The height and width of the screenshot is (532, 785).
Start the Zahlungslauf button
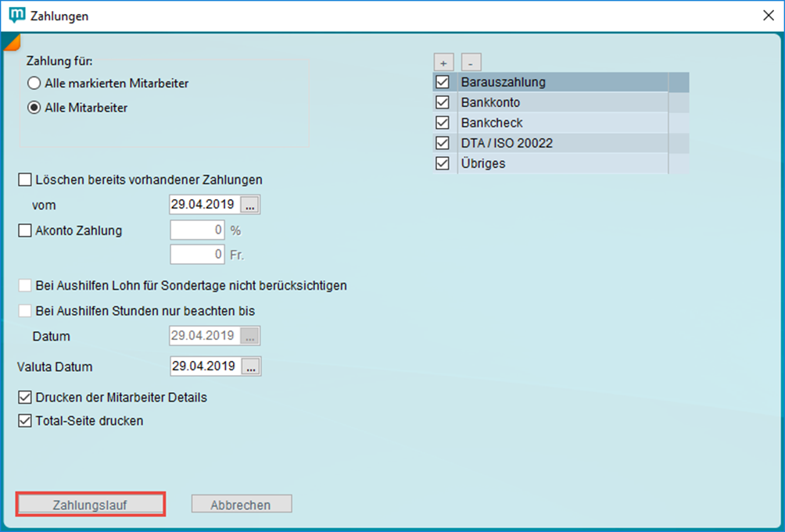(x=90, y=505)
